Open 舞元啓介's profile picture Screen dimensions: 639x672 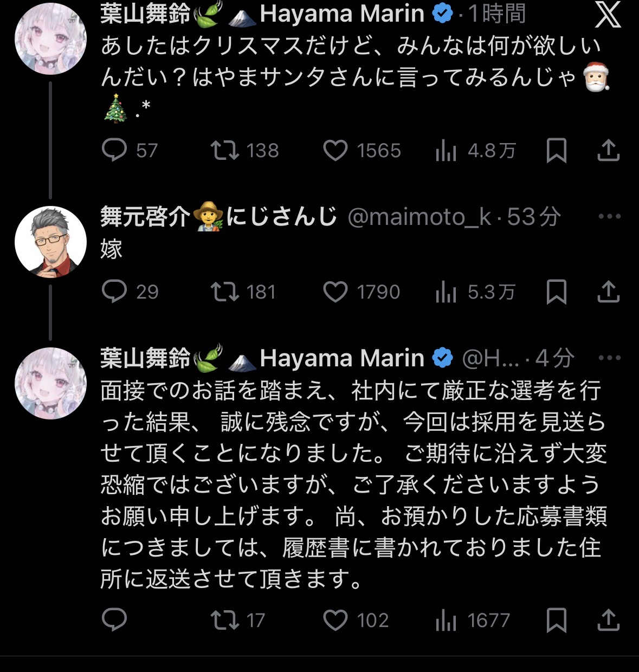50,242
